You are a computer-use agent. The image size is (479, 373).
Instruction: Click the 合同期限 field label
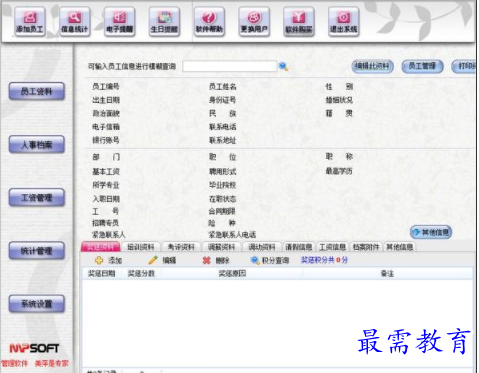[222, 211]
